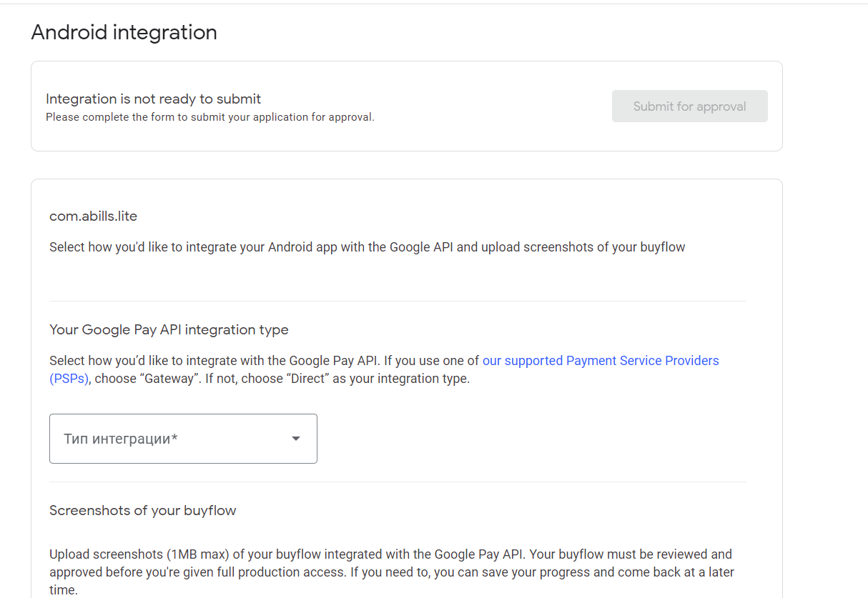This screenshot has height=598, width=868.
Task: Click the divider line below the com.abills.lite description
Action: (x=398, y=301)
